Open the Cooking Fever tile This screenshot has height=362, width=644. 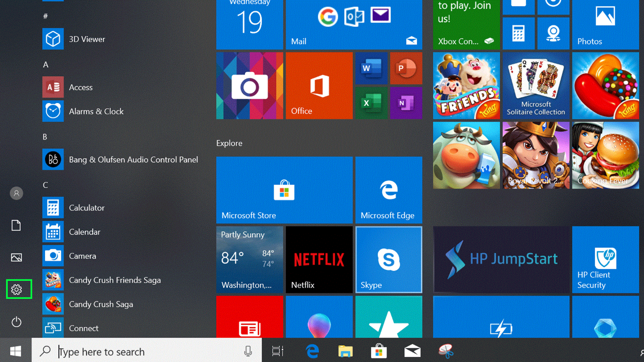(x=605, y=155)
